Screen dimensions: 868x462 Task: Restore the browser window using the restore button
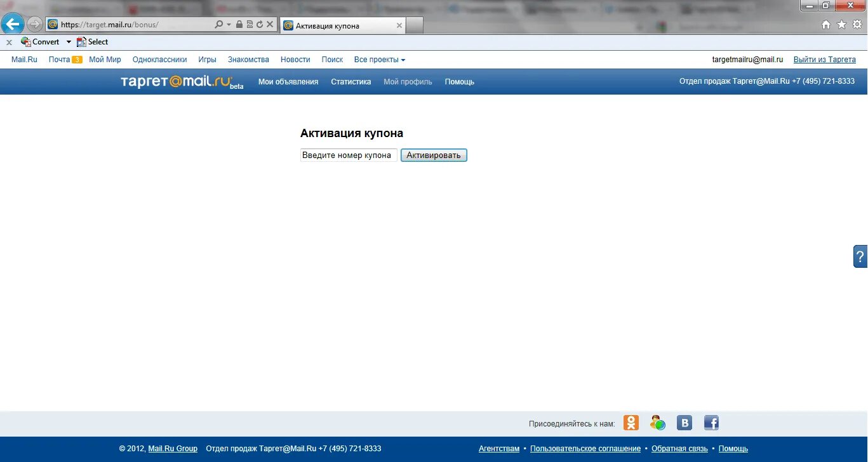point(826,5)
